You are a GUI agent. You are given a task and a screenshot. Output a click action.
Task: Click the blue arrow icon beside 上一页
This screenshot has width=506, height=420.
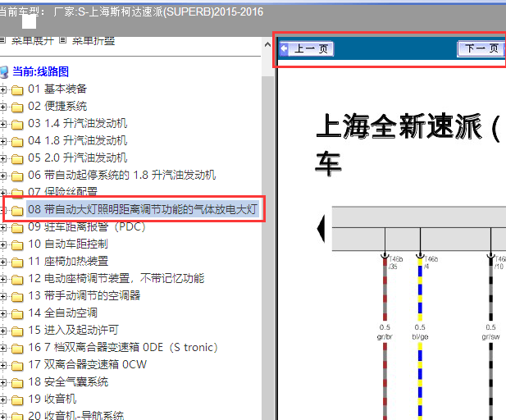(x=284, y=49)
